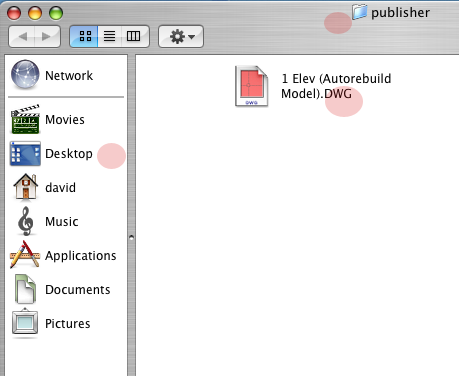Zoom the window with green button
Viewport: 459px width, 376px height.
click(56, 13)
